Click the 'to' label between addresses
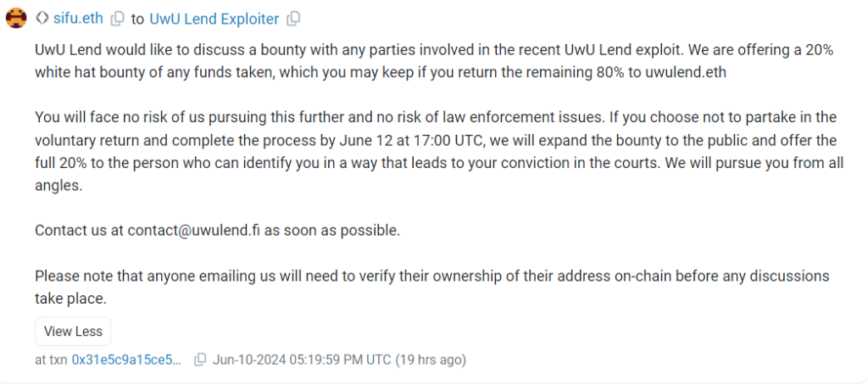The width and height of the screenshot is (868, 386). 137,18
